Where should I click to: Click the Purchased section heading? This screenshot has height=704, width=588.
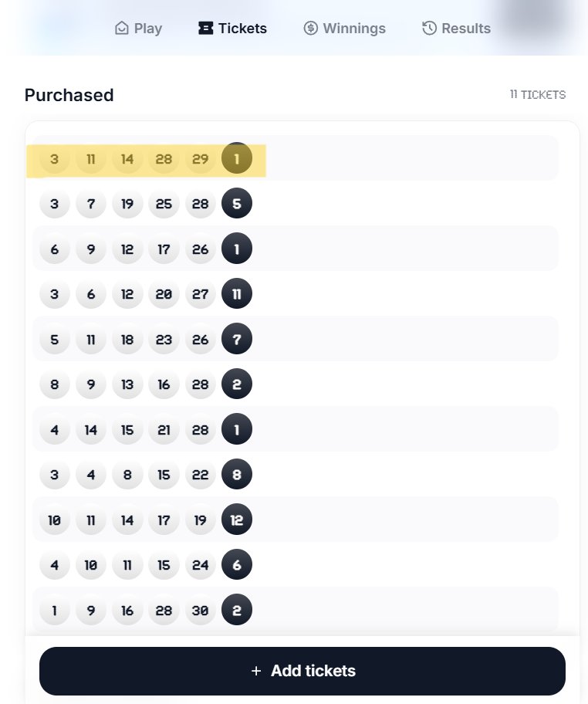click(69, 95)
